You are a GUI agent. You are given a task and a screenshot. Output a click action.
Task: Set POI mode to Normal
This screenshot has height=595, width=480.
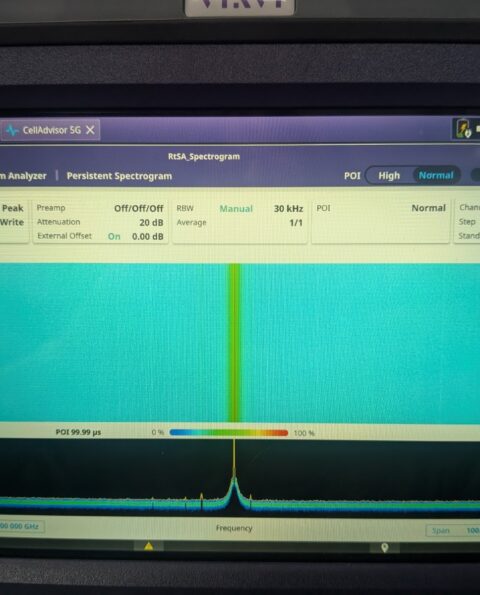(436, 175)
